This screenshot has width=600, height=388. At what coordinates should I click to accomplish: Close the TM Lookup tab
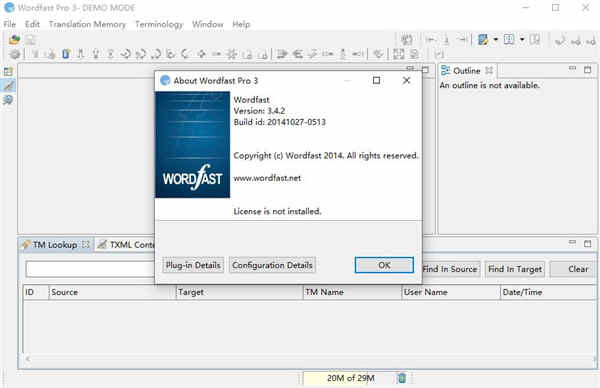point(86,244)
